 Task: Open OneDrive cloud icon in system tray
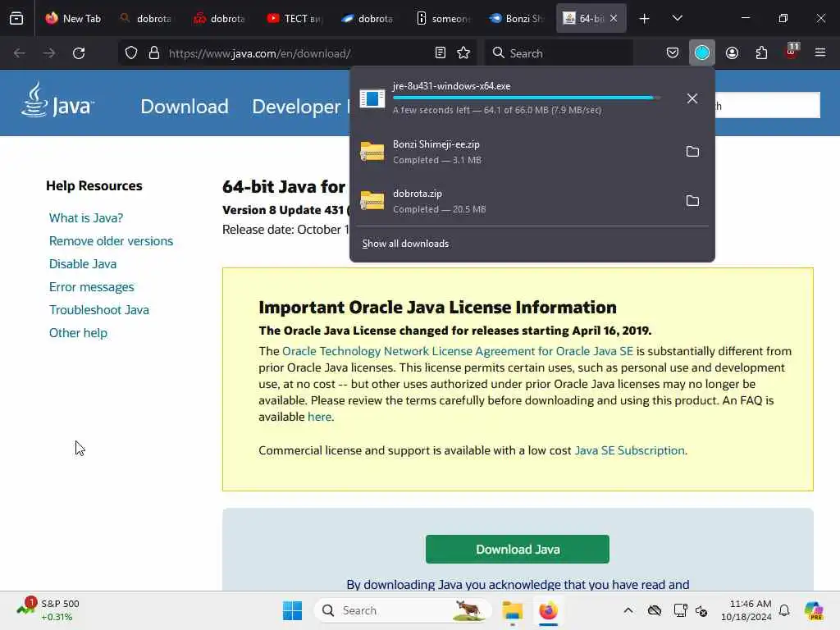[655, 610]
